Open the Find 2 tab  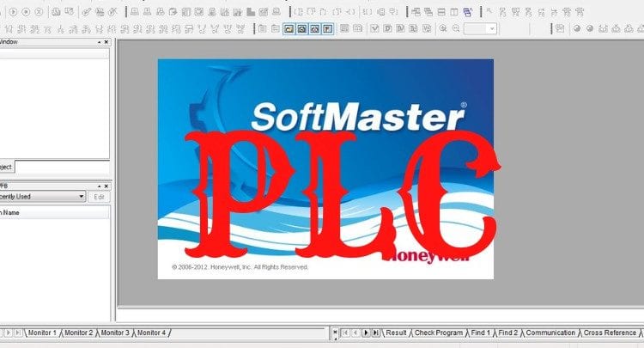point(508,333)
